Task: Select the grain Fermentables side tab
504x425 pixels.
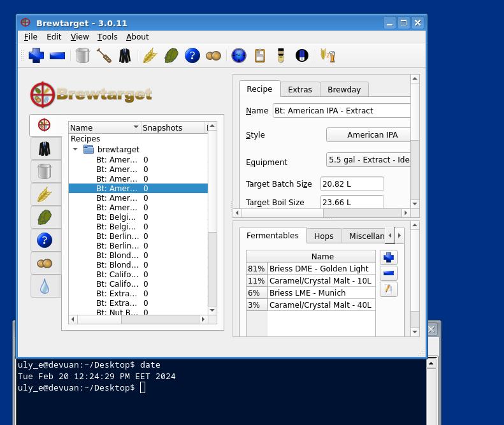Action: (45, 194)
